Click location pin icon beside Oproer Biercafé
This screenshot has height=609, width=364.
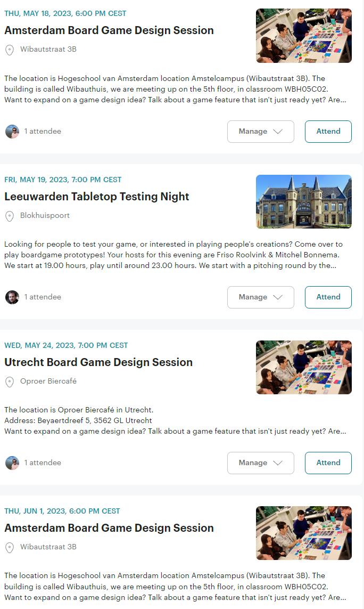(x=9, y=381)
